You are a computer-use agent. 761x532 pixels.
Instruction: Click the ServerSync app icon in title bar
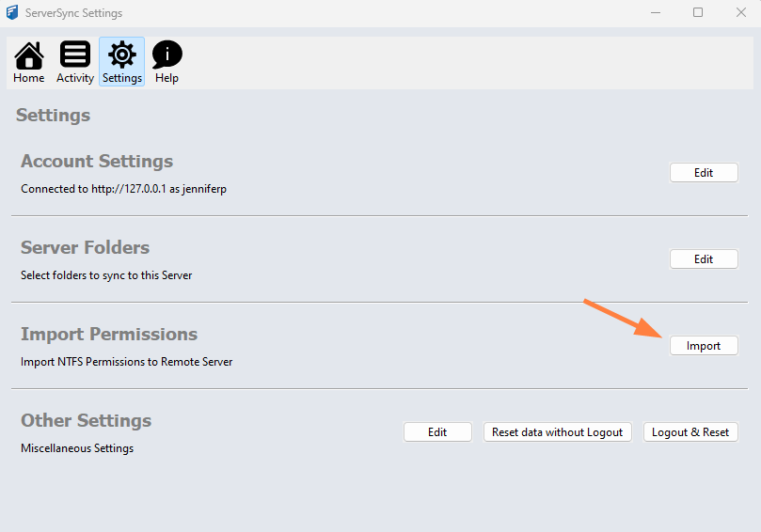click(12, 13)
